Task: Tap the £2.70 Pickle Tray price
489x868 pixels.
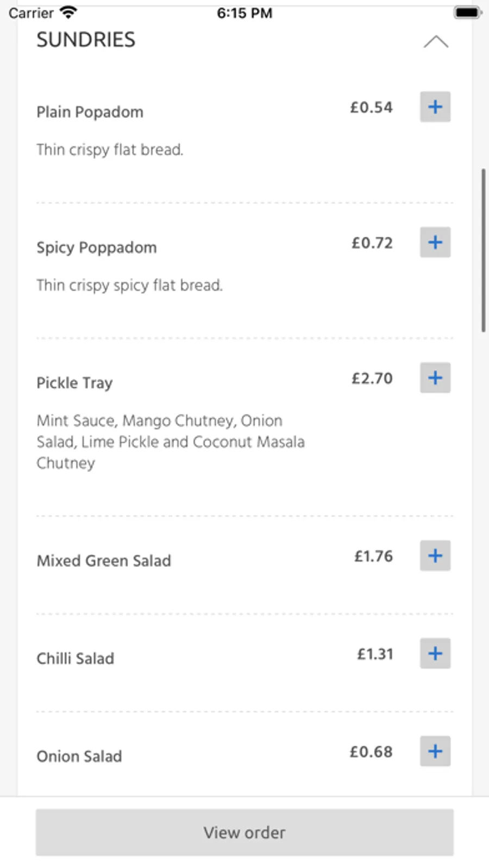Action: 372,378
